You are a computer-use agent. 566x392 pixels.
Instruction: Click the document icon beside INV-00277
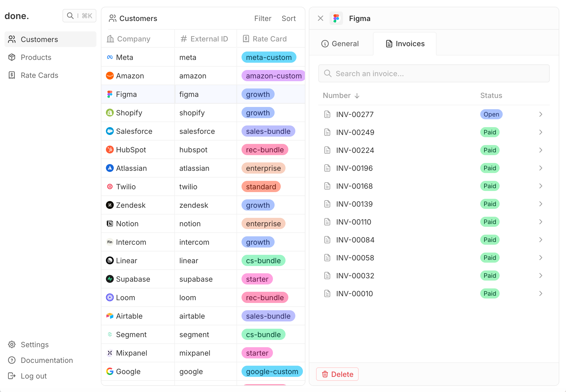[x=327, y=114]
